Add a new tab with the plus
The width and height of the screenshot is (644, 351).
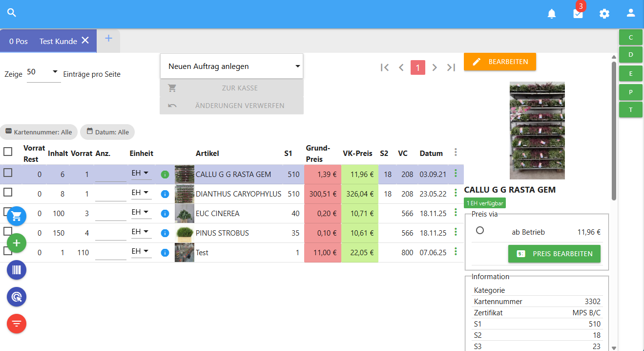point(108,39)
